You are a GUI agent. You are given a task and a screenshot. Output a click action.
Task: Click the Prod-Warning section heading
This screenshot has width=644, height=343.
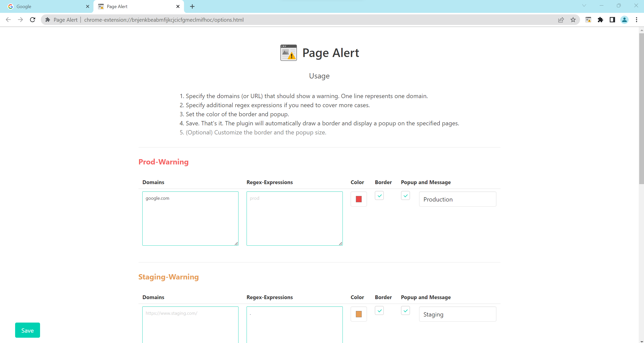163,162
